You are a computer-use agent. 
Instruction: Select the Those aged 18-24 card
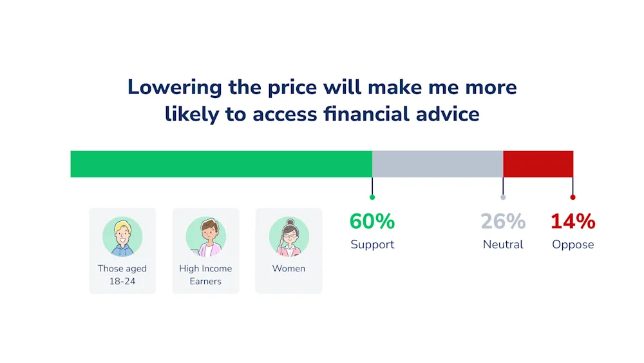coord(122,251)
